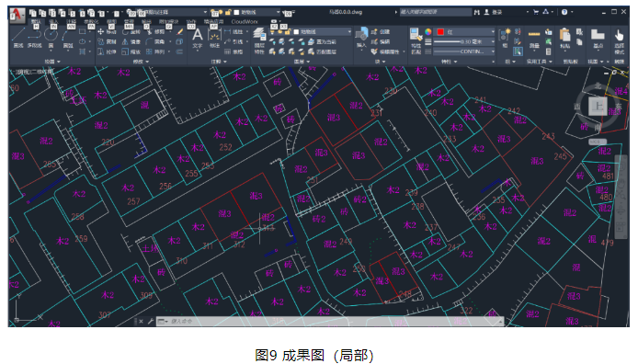This screenshot has height=364, width=638.
Task: Open the Layer Properties (图层特性) manager icon
Action: tap(259, 40)
